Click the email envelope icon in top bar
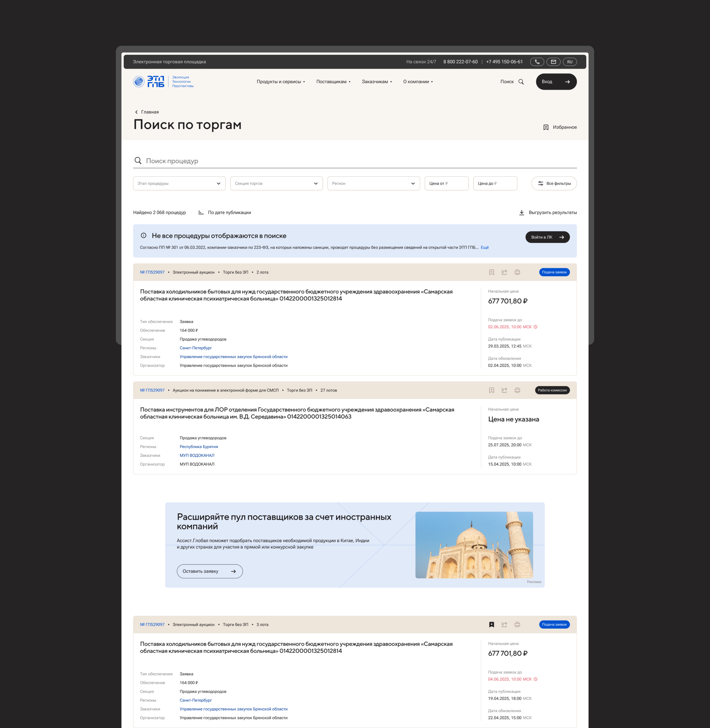Image resolution: width=710 pixels, height=728 pixels. pos(553,62)
